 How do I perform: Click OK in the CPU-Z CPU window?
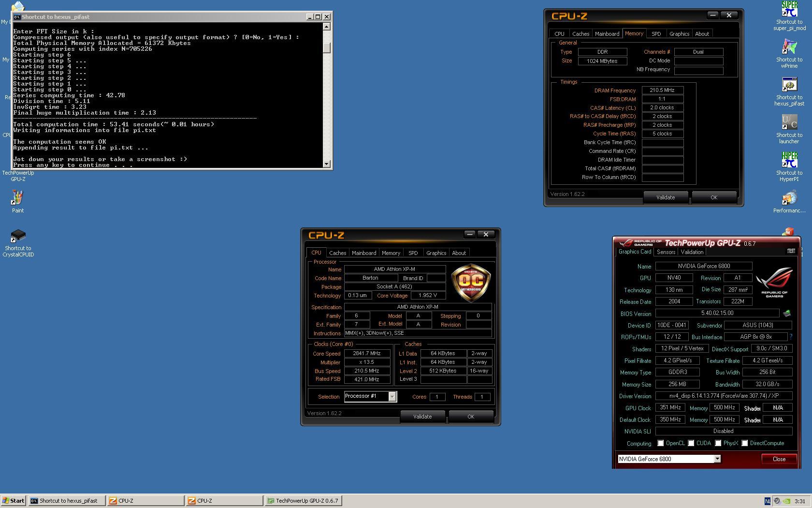tap(471, 417)
